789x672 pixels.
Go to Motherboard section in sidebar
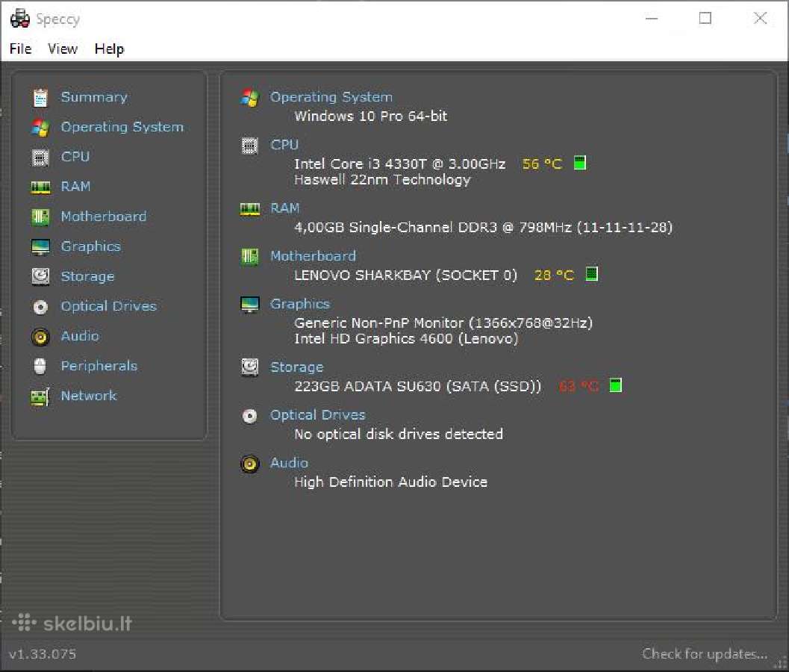point(104,217)
